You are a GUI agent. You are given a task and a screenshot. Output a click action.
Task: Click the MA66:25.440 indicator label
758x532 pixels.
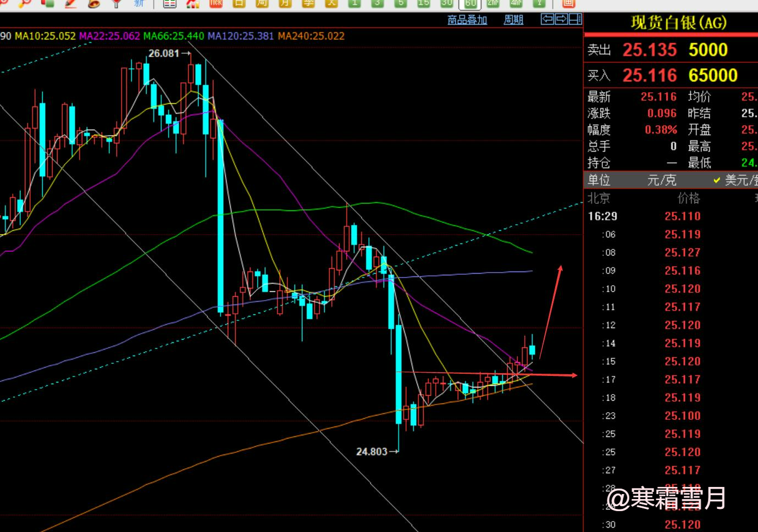[x=174, y=36]
